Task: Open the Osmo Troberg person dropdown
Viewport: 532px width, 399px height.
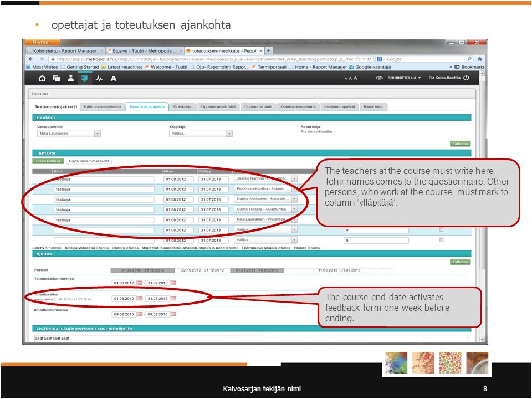Action: (265, 209)
